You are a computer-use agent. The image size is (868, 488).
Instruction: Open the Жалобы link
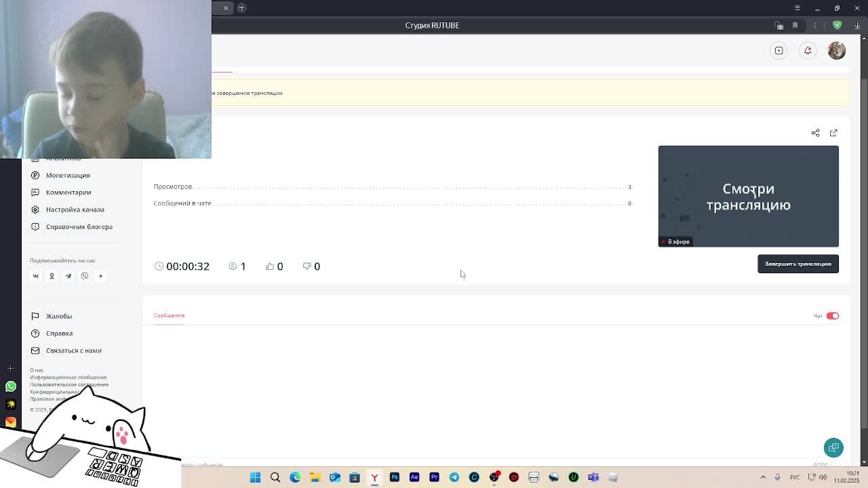59,317
